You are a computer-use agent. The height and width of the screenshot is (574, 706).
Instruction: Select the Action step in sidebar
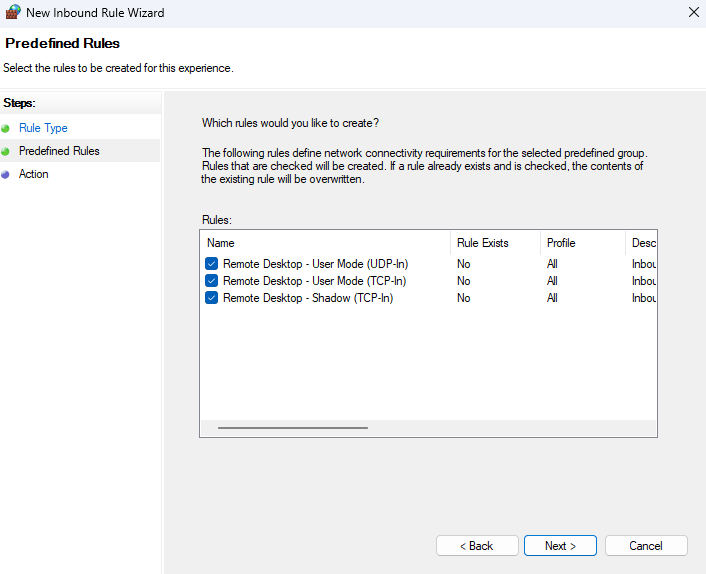click(x=33, y=174)
